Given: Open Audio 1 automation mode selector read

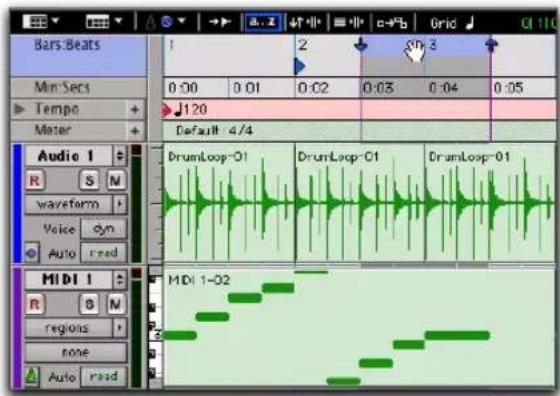Looking at the screenshot, I should pyautogui.click(x=104, y=253).
